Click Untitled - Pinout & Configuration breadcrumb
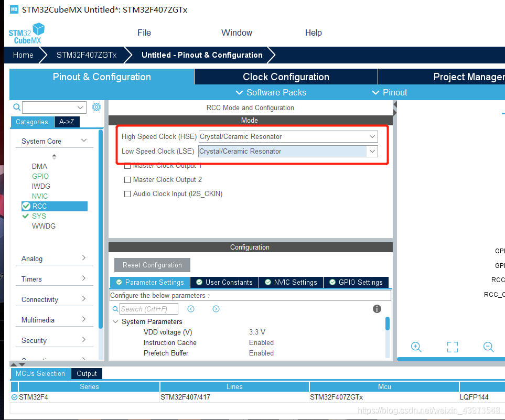The image size is (505, 420). coord(202,55)
